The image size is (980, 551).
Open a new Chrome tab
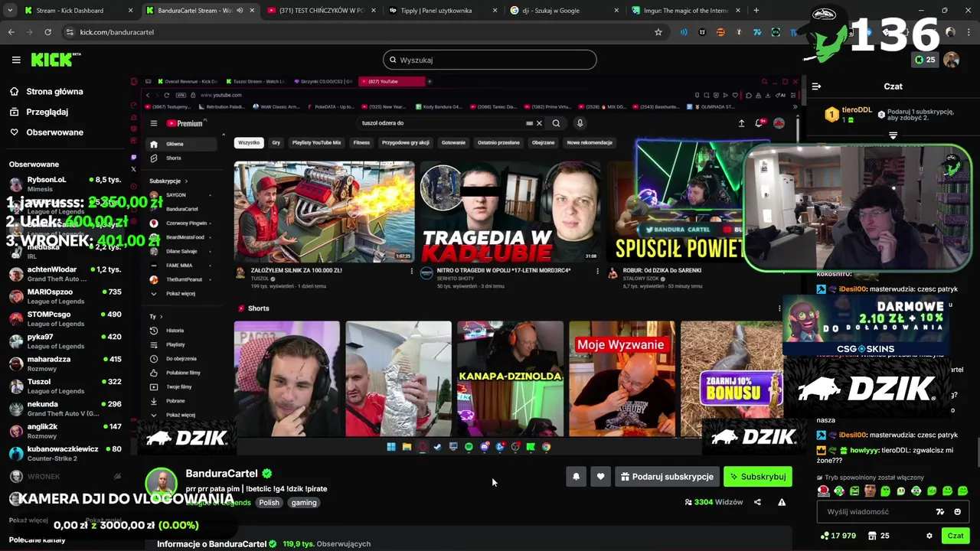click(756, 11)
